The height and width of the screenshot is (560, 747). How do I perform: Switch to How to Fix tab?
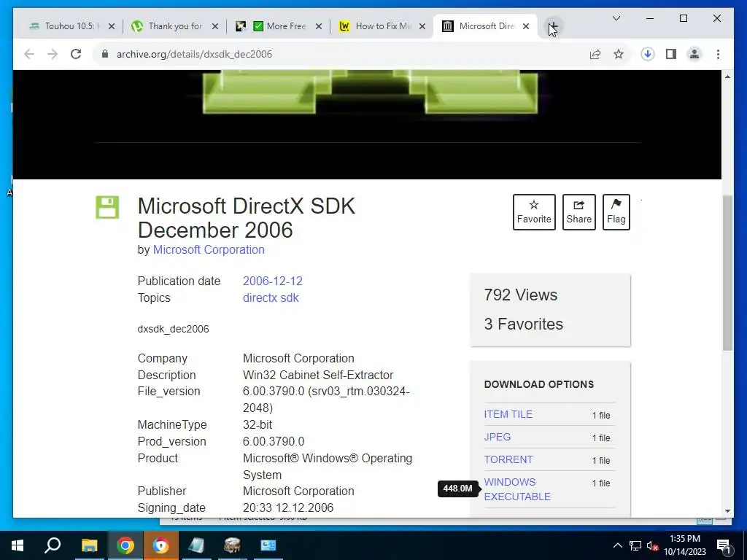pyautogui.click(x=382, y=26)
